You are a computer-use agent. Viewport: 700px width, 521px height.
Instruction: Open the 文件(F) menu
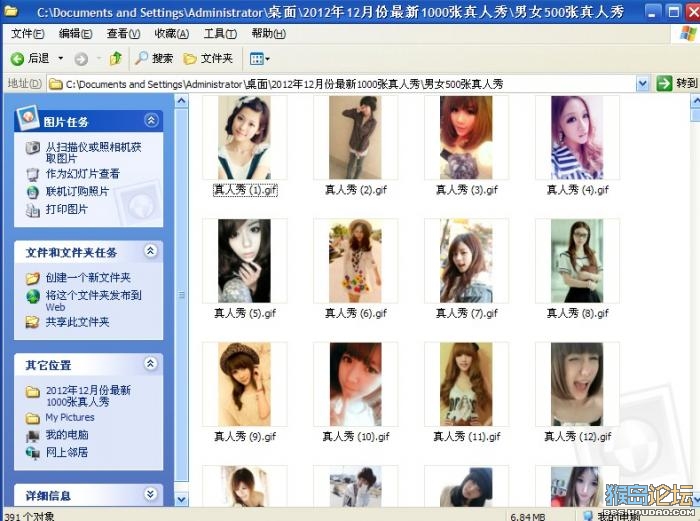coord(28,33)
